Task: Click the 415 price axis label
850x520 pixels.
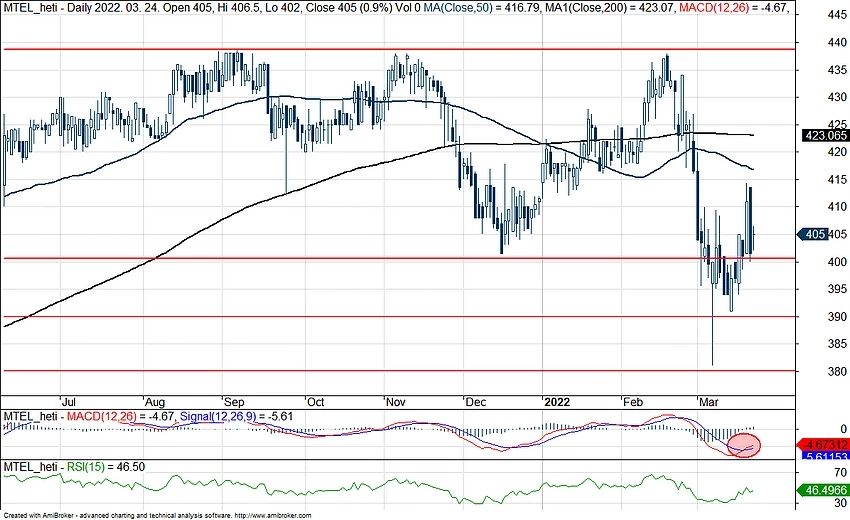Action: tap(838, 179)
